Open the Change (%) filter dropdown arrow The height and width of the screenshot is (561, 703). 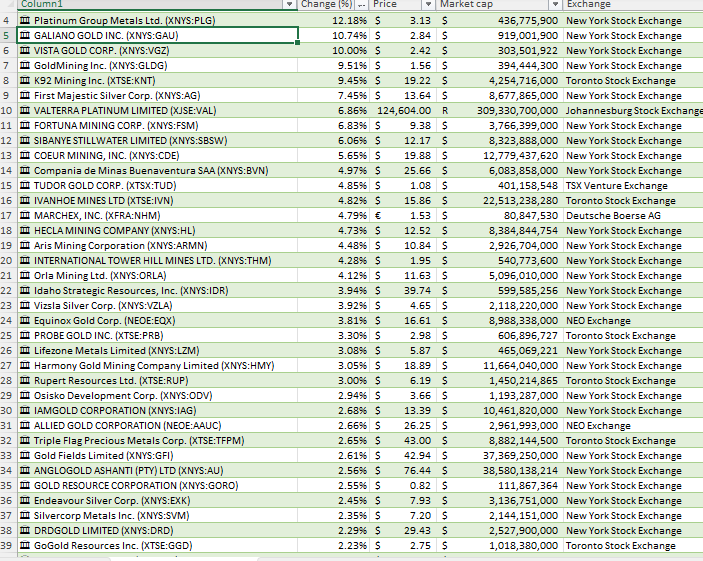pos(361,4)
